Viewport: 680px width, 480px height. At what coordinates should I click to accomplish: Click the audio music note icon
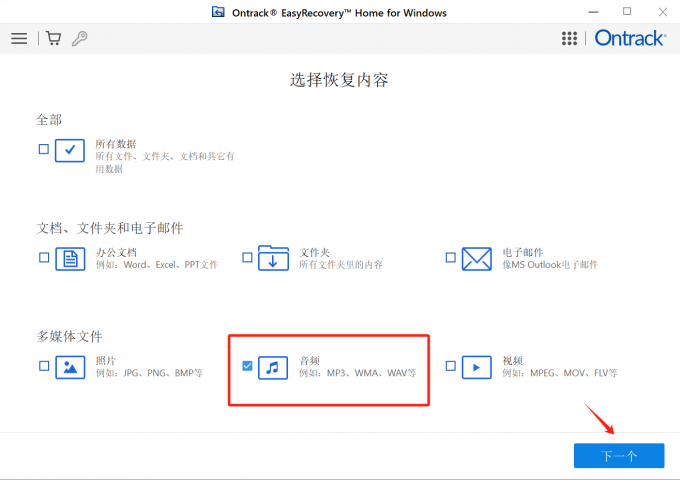273,368
